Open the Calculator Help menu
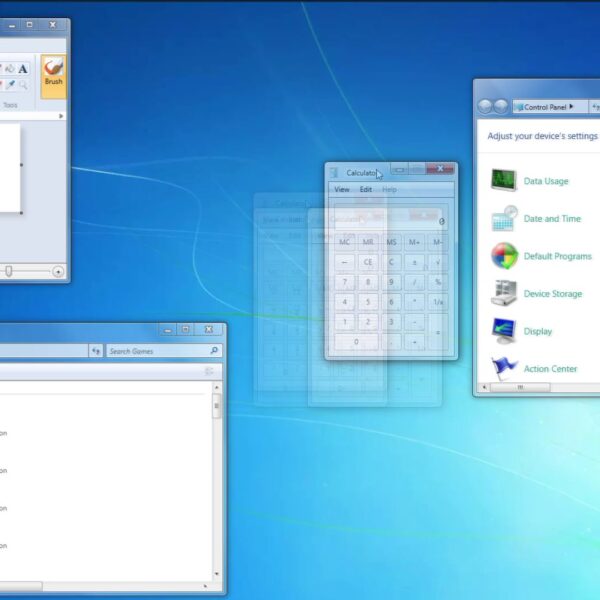Viewport: 600px width, 600px height. click(x=389, y=189)
